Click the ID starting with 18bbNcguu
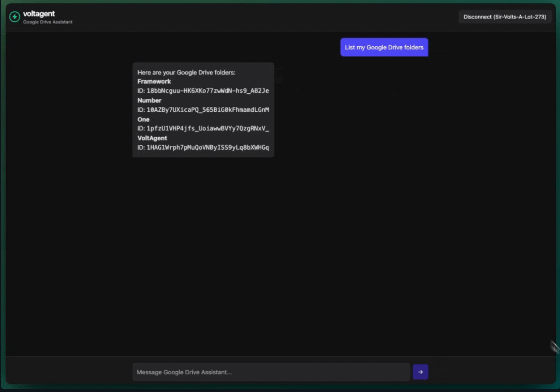This screenshot has width=560, height=392. click(x=208, y=91)
